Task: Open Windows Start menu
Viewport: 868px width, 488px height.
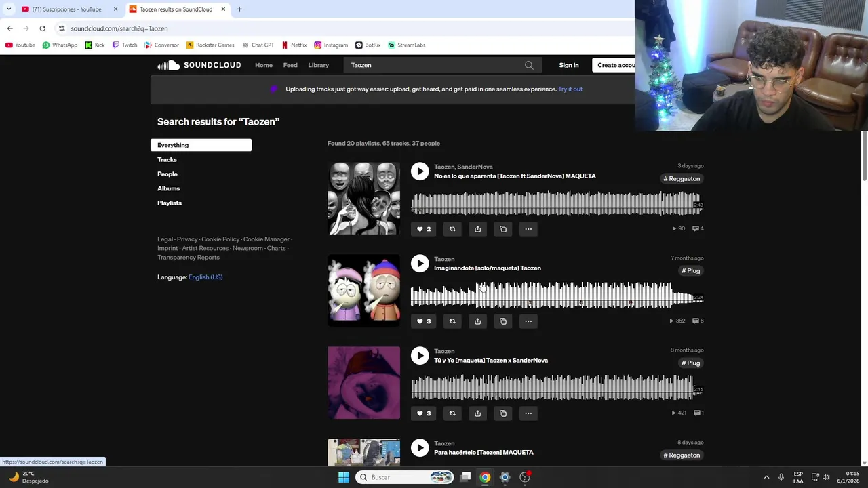Action: pos(344,477)
